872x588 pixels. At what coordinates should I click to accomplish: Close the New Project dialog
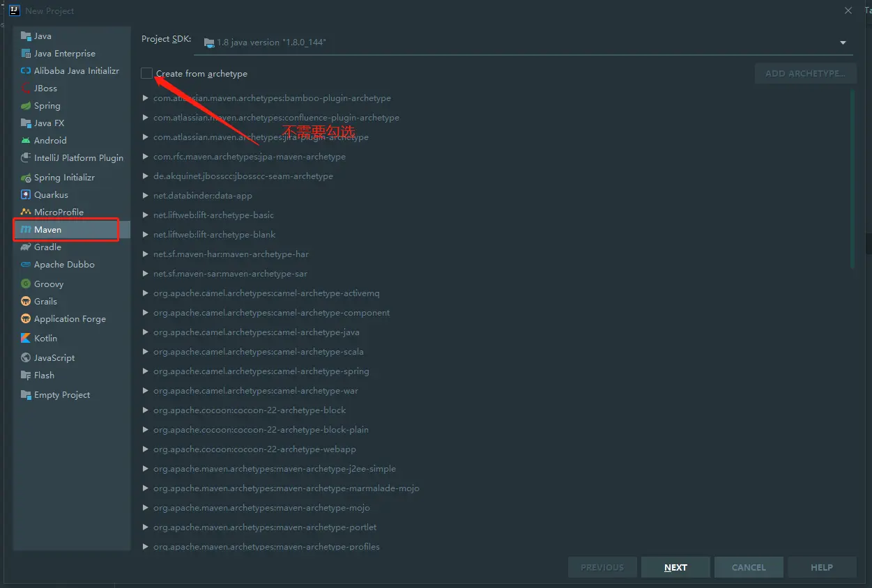[x=848, y=10]
